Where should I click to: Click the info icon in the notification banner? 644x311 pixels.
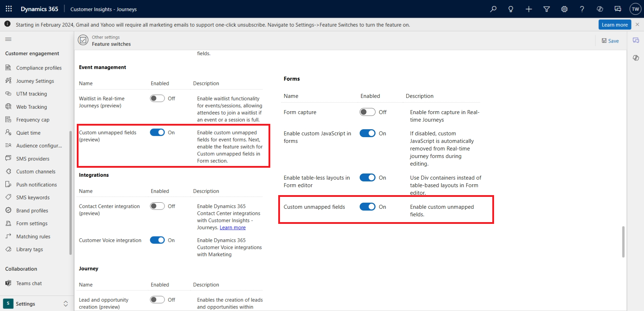[x=7, y=24]
